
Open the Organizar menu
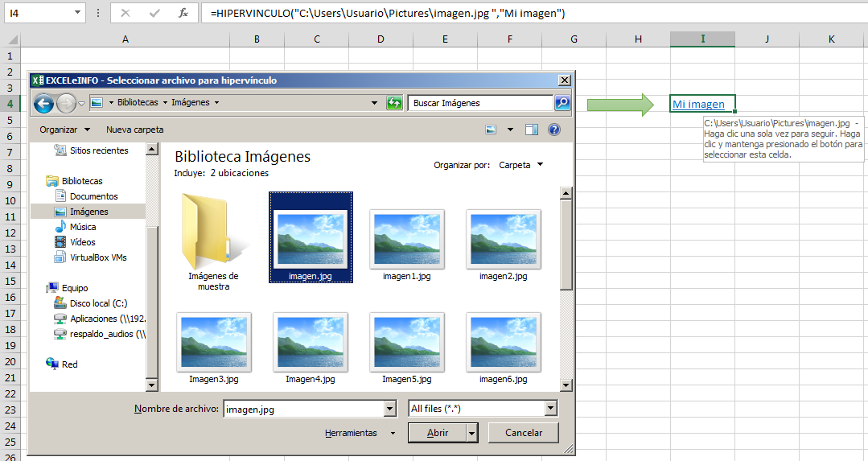64,130
